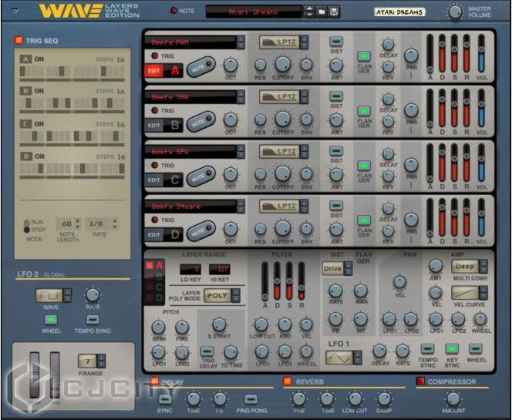This screenshot has height=420, width=512.
Task: Select layer B tab in edit panel
Action: 155,277
